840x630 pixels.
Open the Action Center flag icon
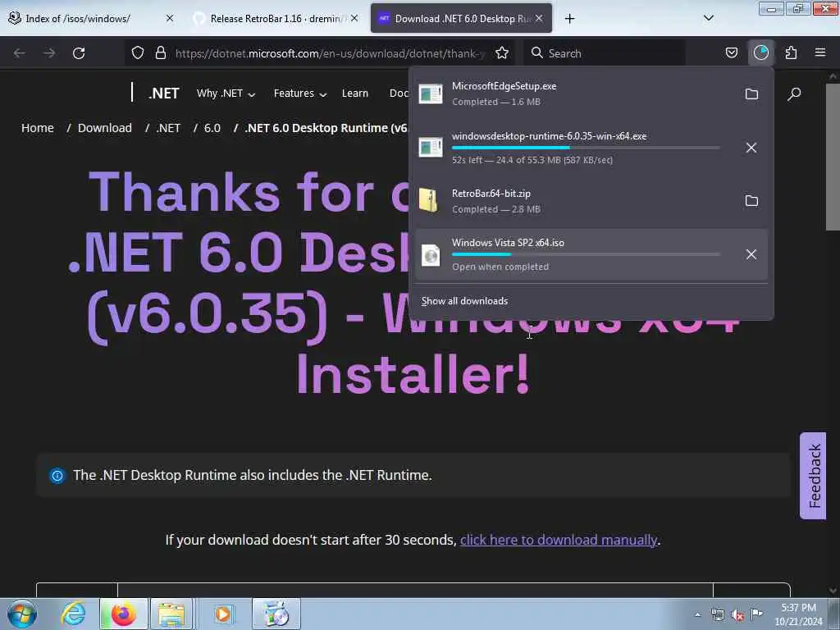(x=756, y=614)
